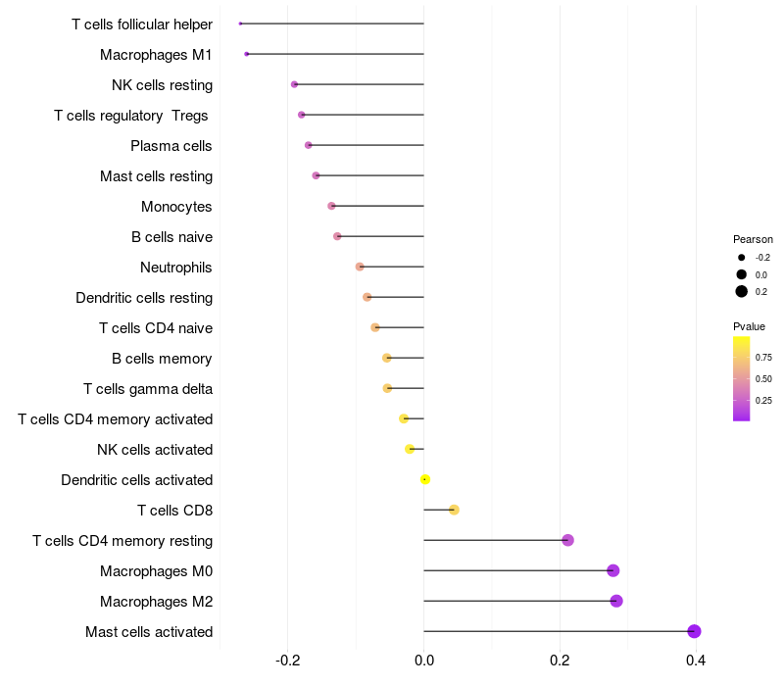Click the Mast cells activated data point
This screenshot has width=784, height=686.
click(x=694, y=631)
